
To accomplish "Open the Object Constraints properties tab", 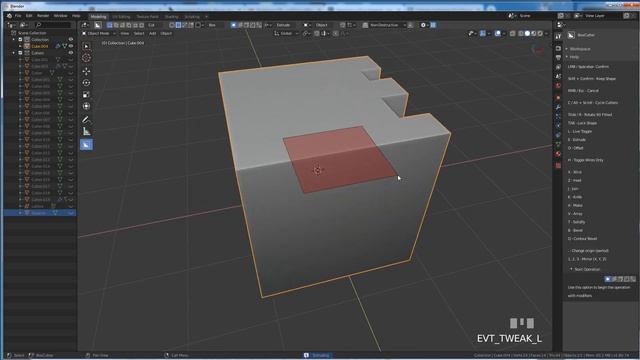I will (x=558, y=136).
